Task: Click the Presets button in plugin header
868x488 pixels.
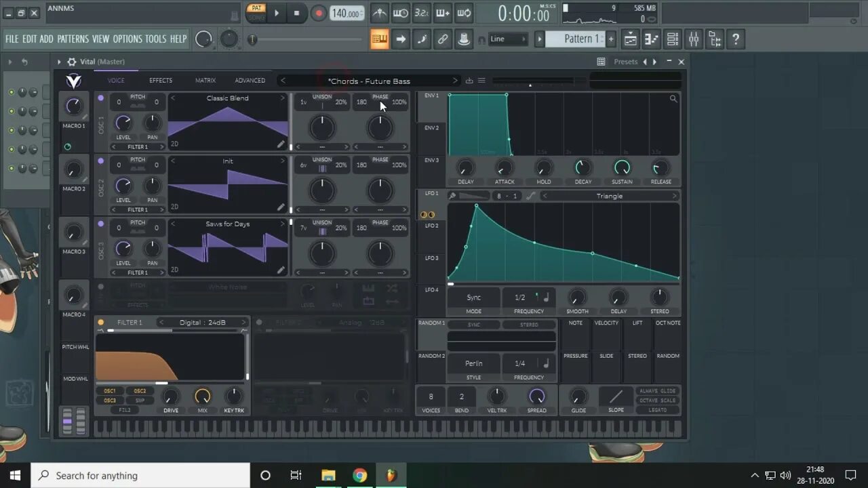Action: pyautogui.click(x=625, y=62)
